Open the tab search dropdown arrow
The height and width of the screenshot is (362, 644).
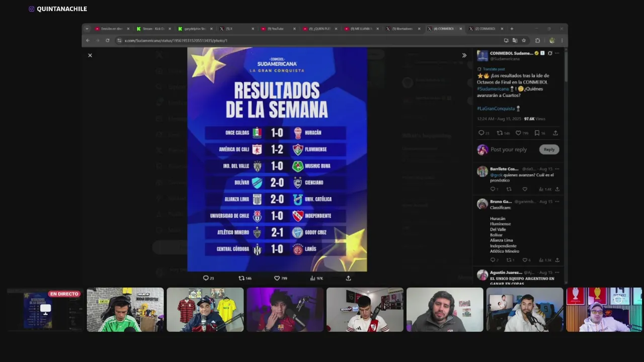[x=87, y=29]
